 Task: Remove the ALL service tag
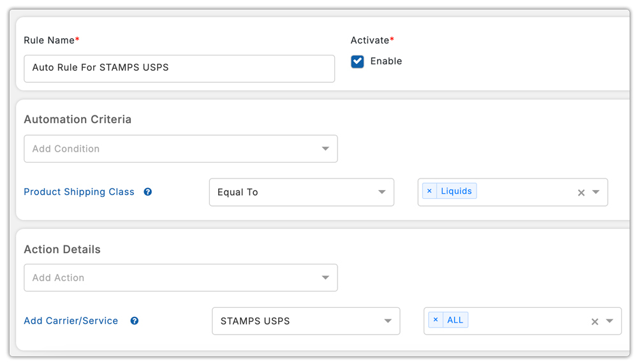(435, 319)
